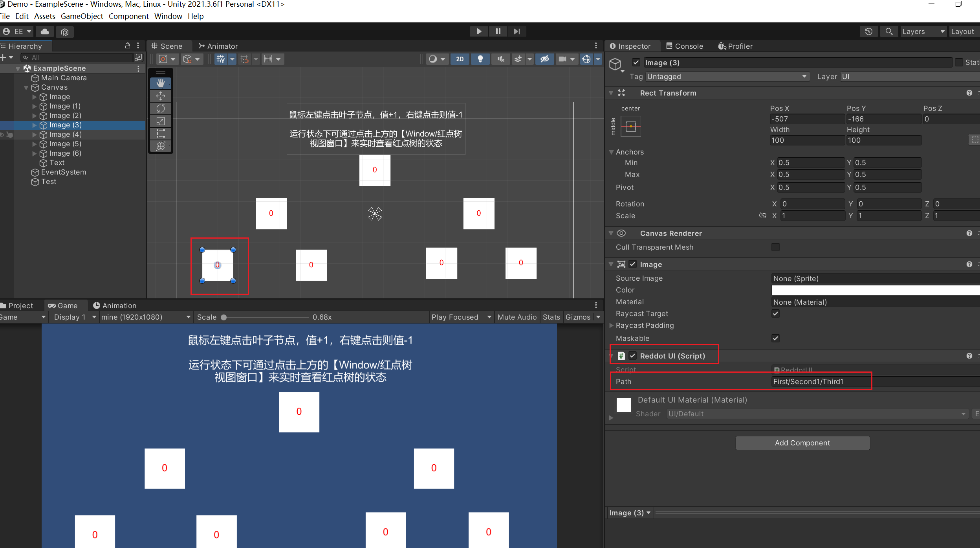Select the Scale tool
980x548 pixels.
[x=161, y=121]
